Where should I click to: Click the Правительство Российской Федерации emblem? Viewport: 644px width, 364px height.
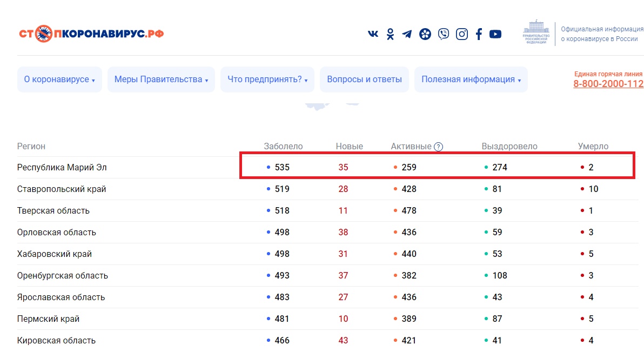click(x=536, y=34)
